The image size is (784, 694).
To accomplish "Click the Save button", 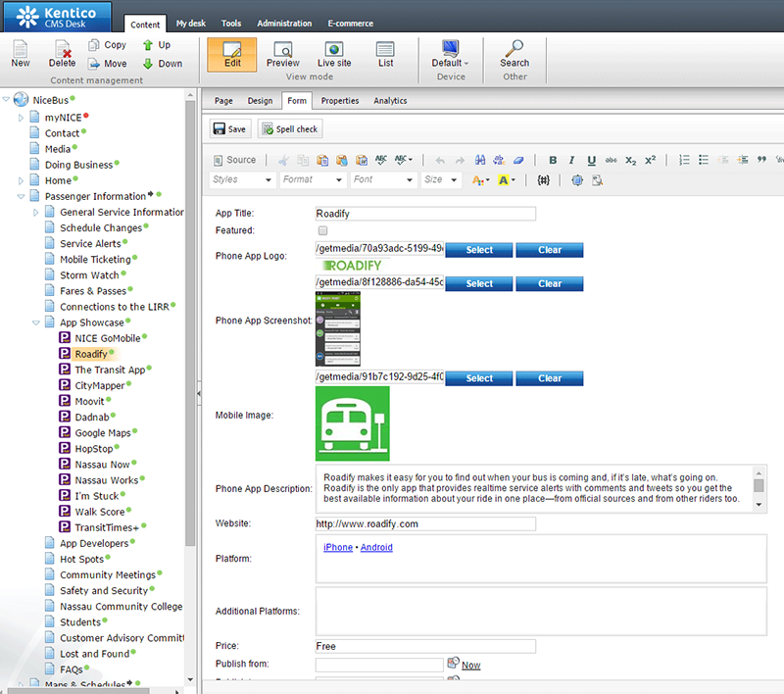I will (x=229, y=129).
